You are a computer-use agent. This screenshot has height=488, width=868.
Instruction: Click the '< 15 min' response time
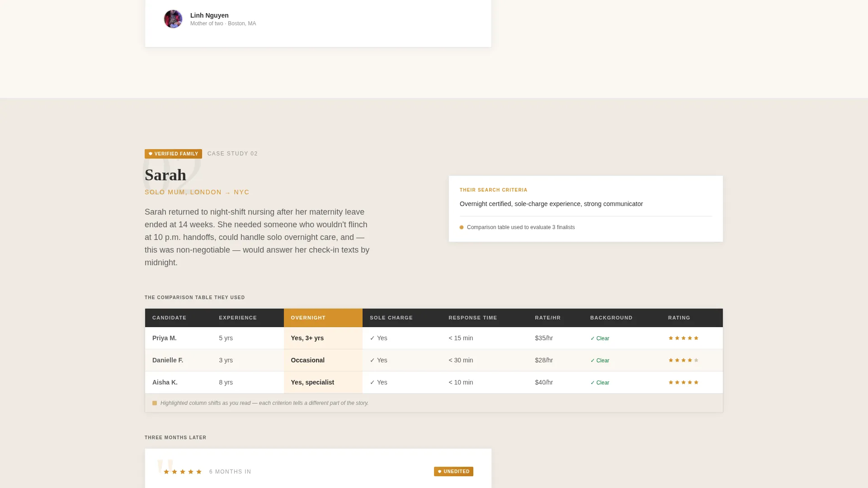click(x=461, y=338)
